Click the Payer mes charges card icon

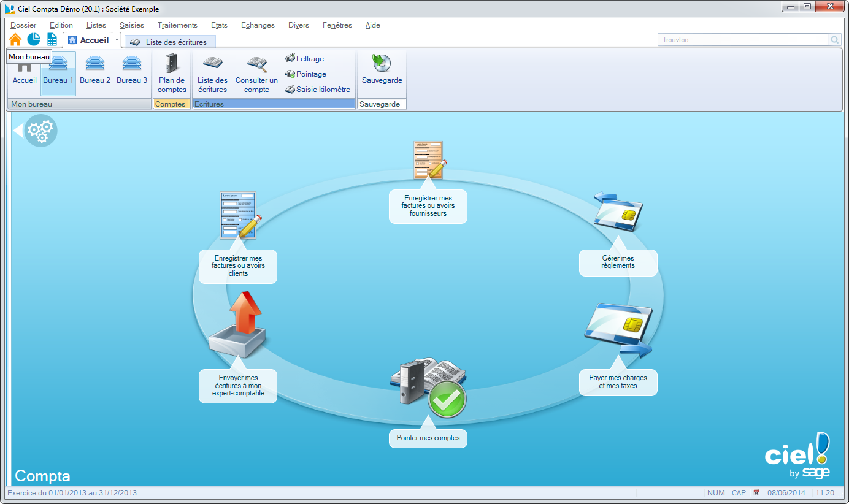(x=618, y=330)
